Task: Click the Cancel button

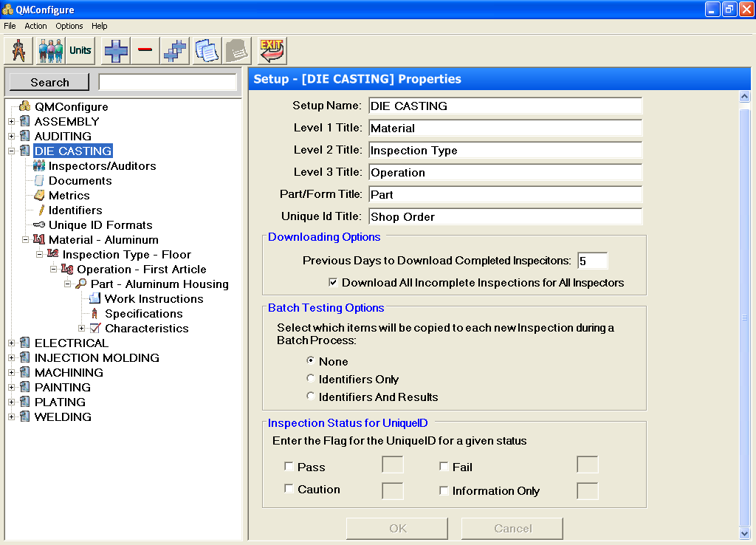Action: coord(512,529)
